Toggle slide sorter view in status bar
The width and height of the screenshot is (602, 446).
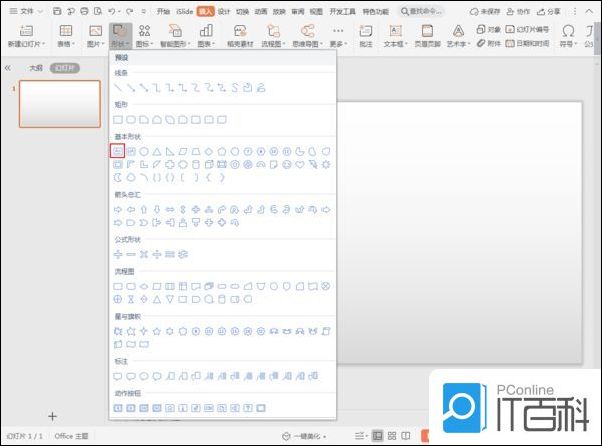(392, 436)
